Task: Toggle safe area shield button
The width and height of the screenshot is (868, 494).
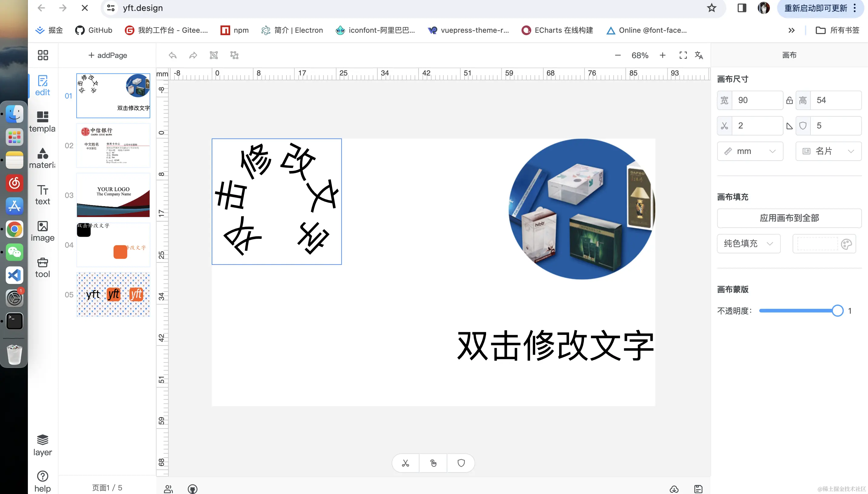Action: tap(461, 463)
